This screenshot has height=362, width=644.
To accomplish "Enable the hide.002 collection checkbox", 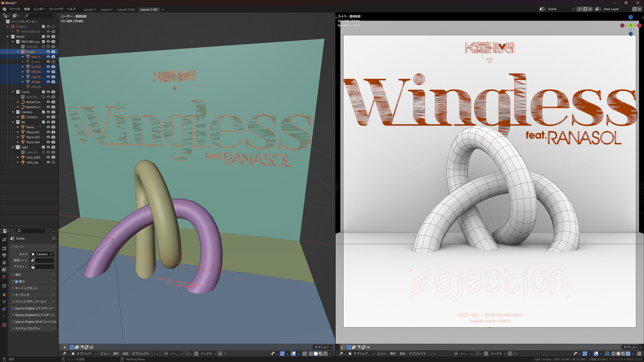I will (43, 47).
